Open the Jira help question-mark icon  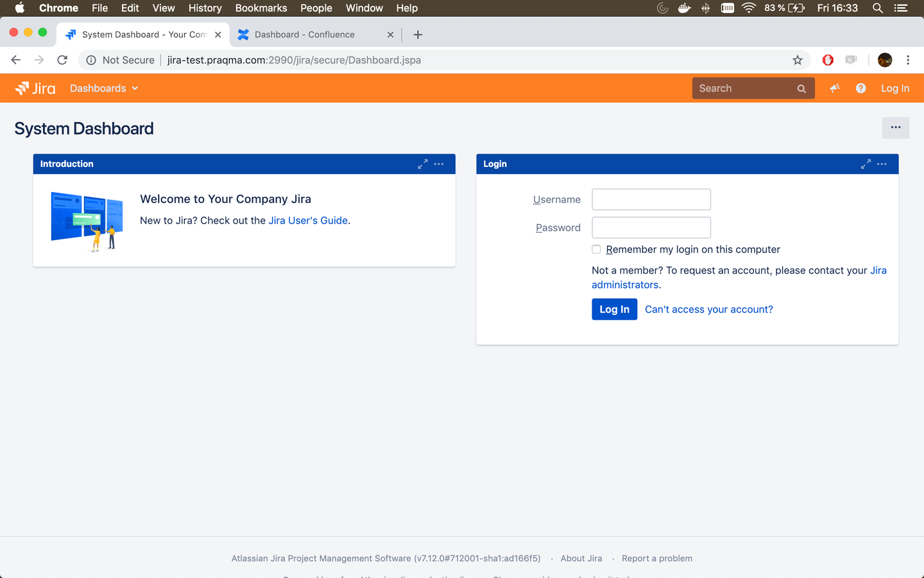click(861, 88)
